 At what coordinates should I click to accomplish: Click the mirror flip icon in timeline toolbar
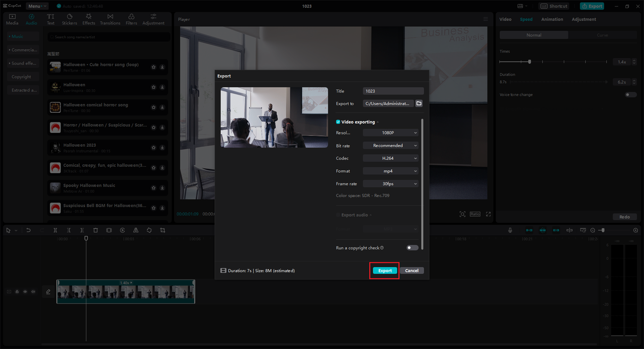(136, 230)
